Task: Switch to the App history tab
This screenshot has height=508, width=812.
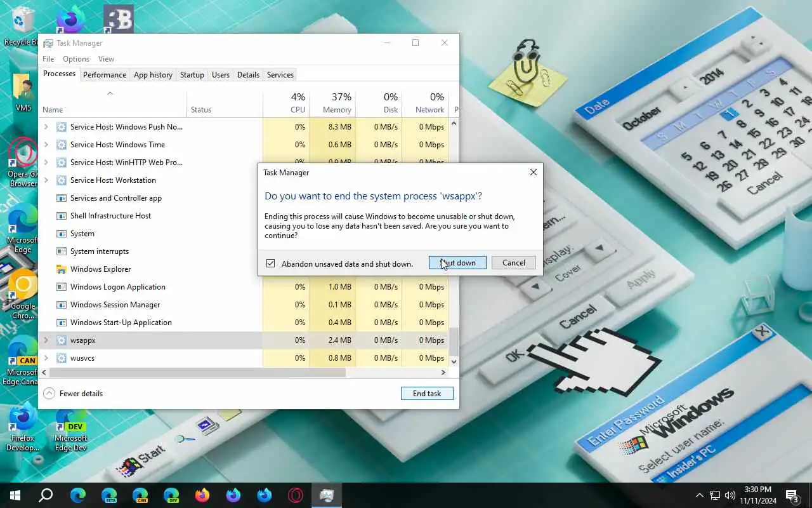Action: [x=153, y=75]
